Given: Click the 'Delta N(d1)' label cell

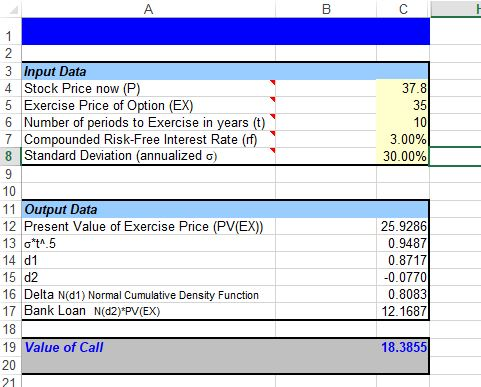Looking at the screenshot, I should point(149,294).
